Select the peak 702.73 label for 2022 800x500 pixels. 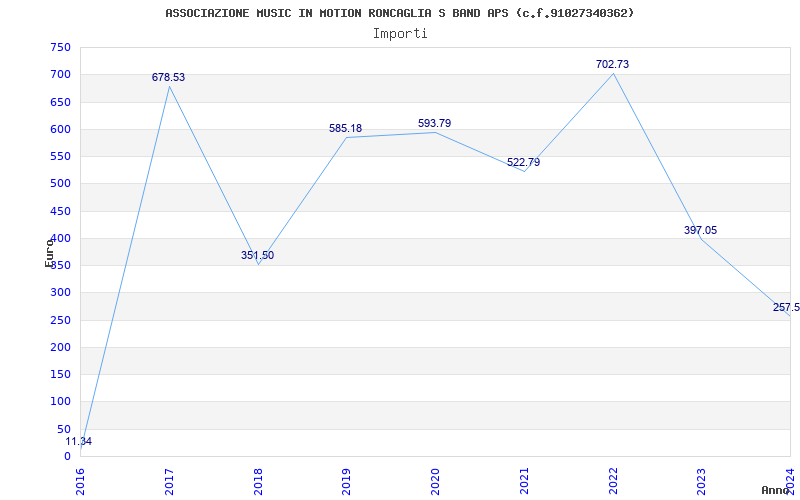(612, 64)
